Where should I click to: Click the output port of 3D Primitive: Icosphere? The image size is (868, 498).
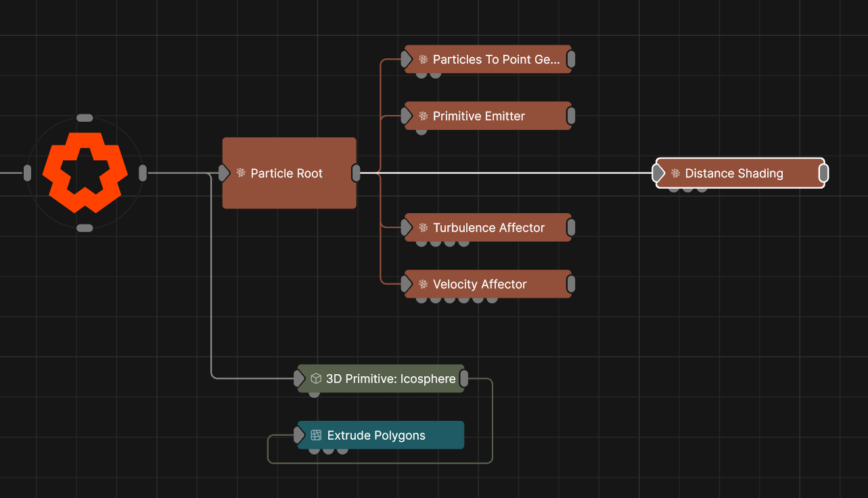coord(464,379)
